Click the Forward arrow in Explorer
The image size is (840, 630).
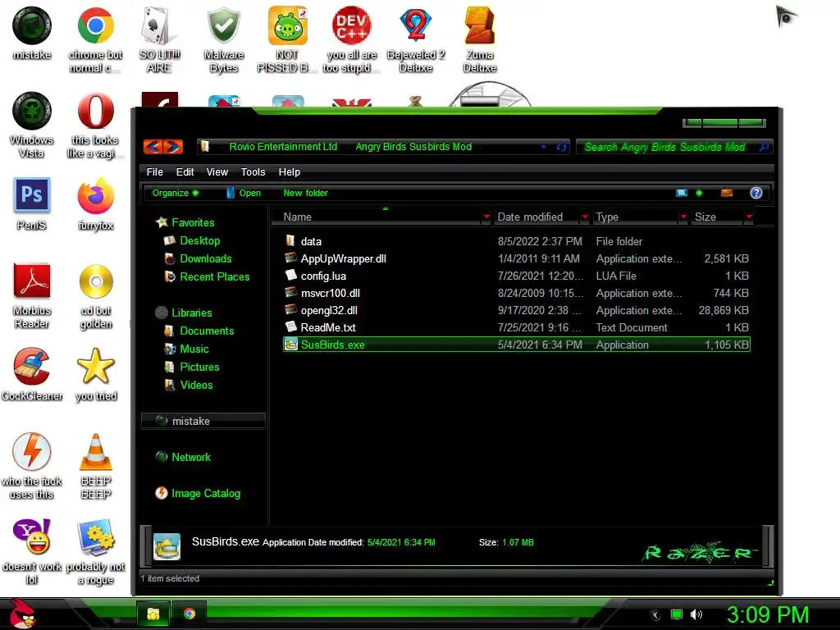point(173,147)
